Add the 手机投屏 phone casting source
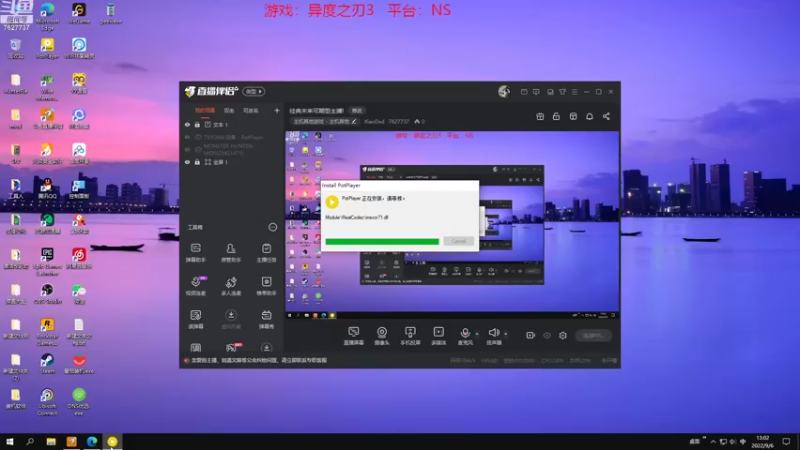 click(x=410, y=336)
